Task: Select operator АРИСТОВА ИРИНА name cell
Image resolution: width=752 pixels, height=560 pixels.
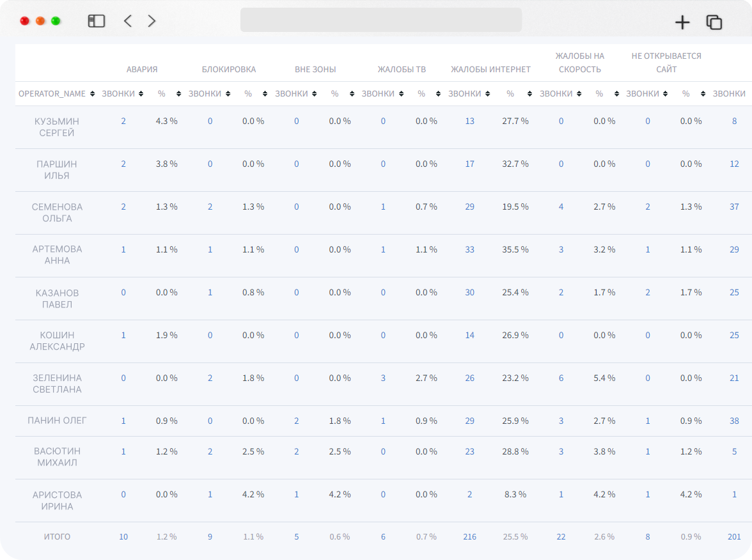Action: tap(57, 501)
